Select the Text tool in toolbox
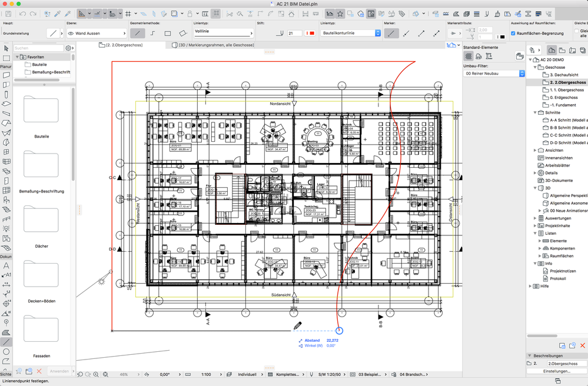Image resolution: width=588 pixels, height=386 pixels. 6,265
